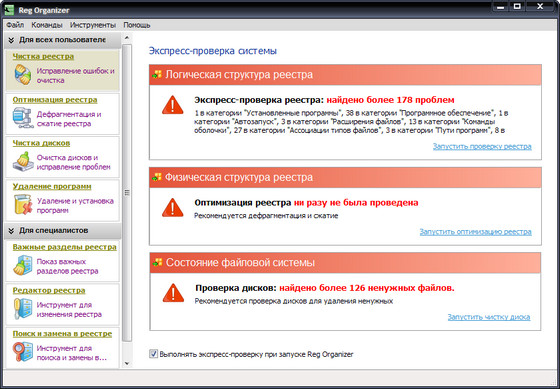Click the text найдено более 126 ненужных файлов

(367, 288)
